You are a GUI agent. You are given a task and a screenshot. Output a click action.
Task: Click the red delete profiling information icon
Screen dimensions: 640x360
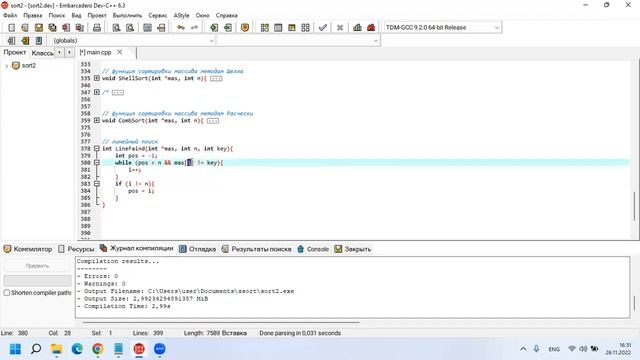click(371, 27)
